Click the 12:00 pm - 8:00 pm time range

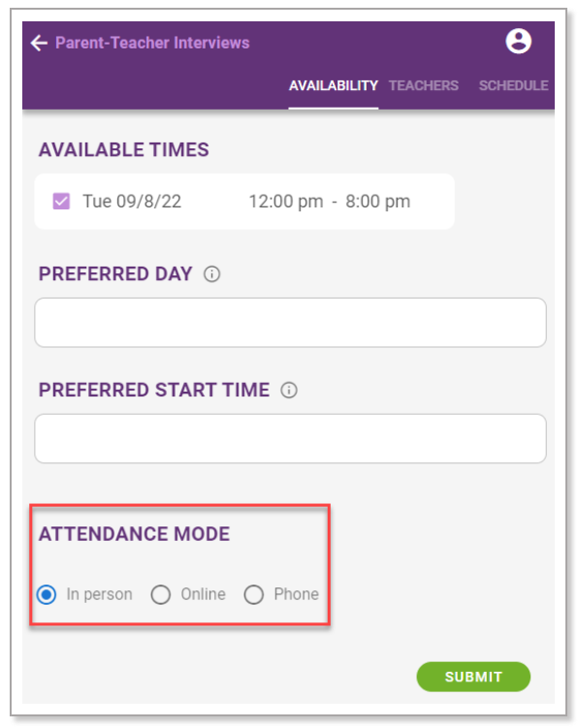tap(330, 202)
